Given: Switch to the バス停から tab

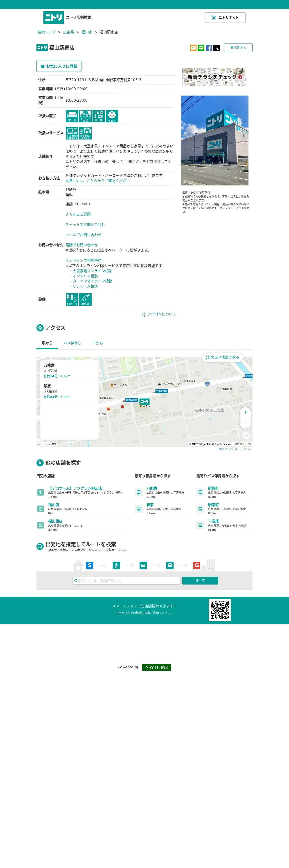Looking at the screenshot, I should tap(72, 343).
